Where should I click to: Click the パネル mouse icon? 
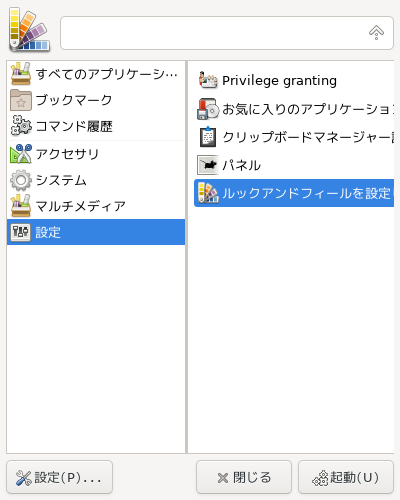pyautogui.click(x=208, y=165)
